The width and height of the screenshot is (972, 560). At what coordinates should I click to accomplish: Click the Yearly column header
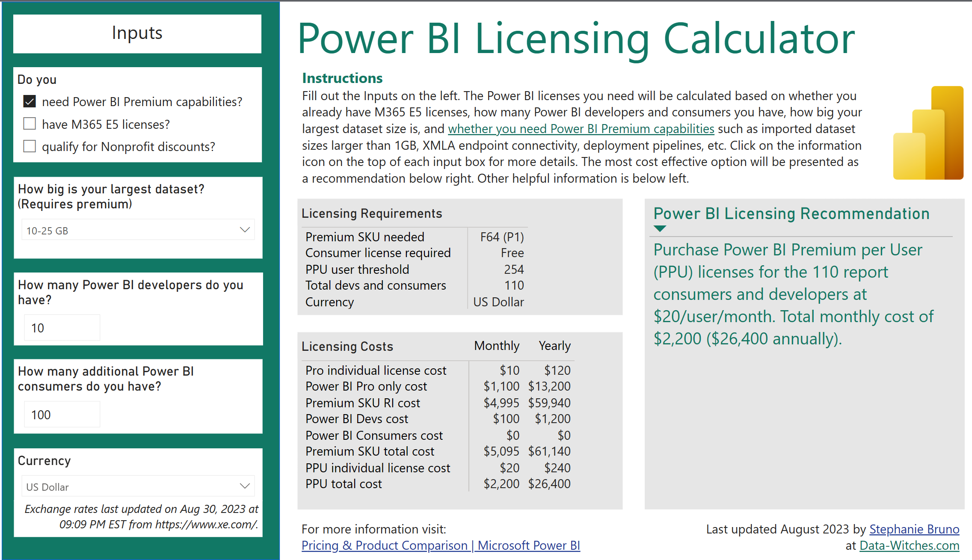pos(554,346)
